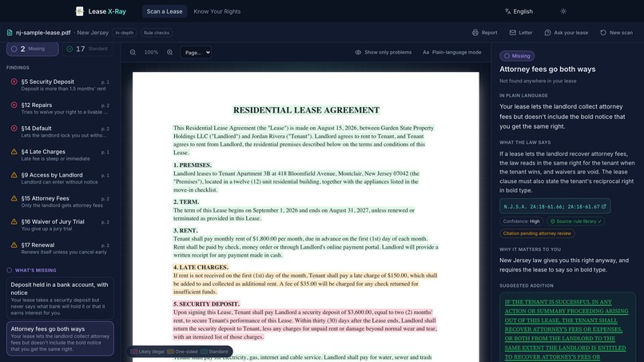Click the What's Missing circle icon
Viewport: 644px width, 362px height.
click(x=9, y=270)
